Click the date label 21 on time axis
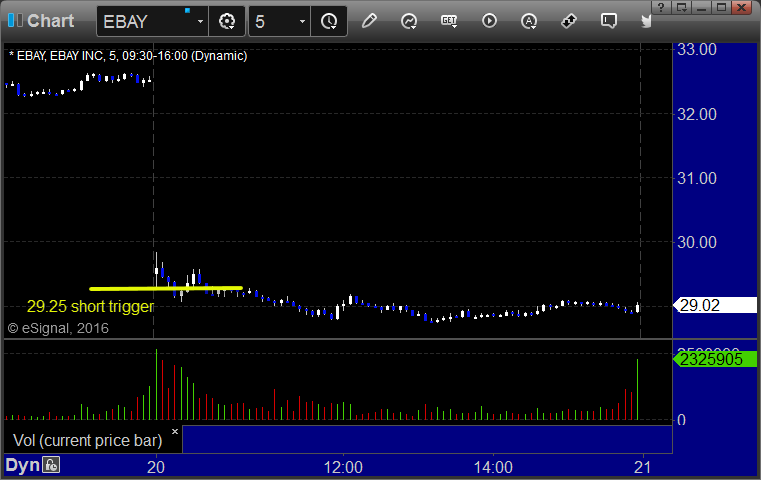 pyautogui.click(x=643, y=467)
